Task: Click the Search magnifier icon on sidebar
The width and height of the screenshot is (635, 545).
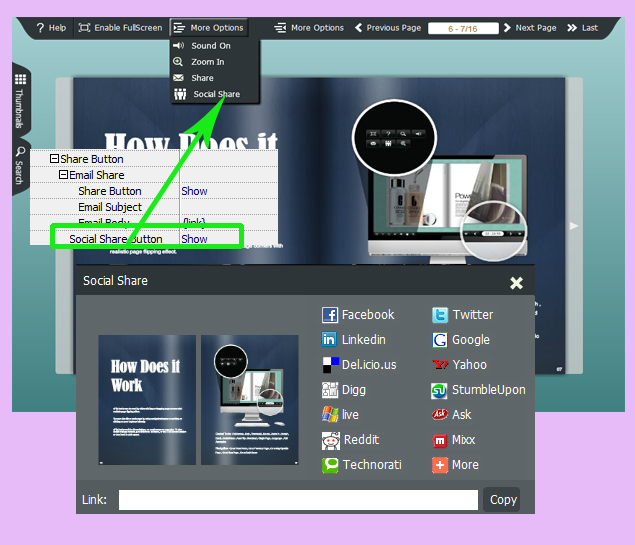Action: pos(21,152)
